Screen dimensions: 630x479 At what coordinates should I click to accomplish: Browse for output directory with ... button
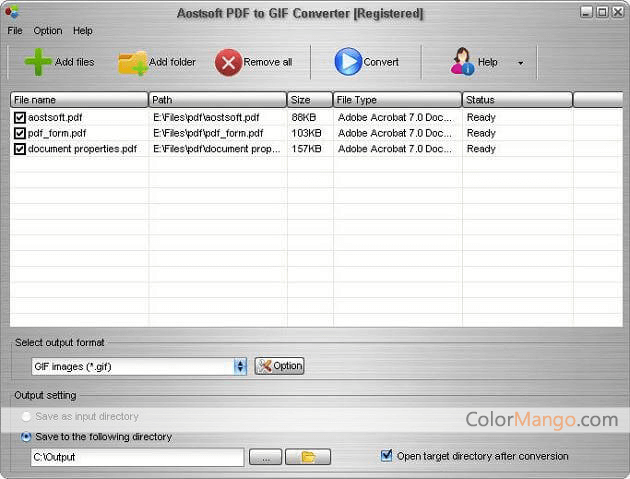tap(265, 457)
